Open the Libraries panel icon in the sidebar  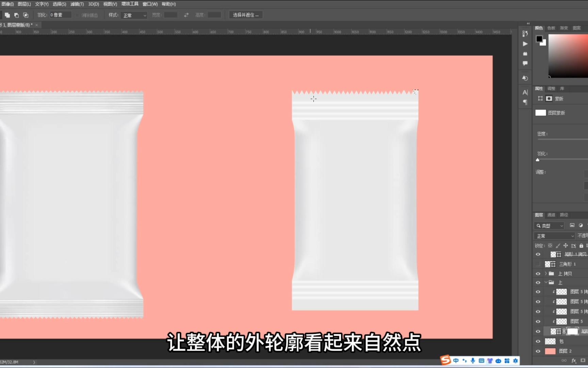tap(525, 53)
